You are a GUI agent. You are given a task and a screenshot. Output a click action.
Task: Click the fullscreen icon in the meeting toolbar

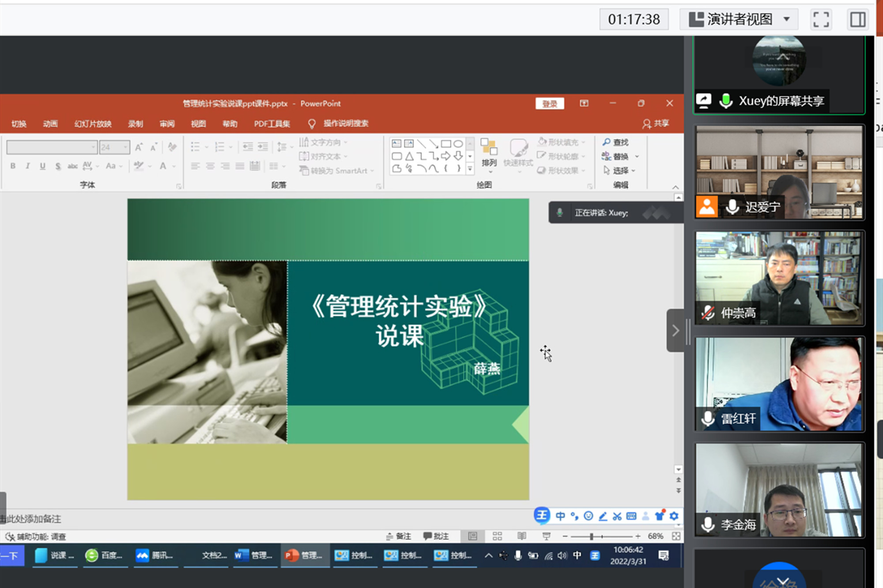click(x=821, y=19)
